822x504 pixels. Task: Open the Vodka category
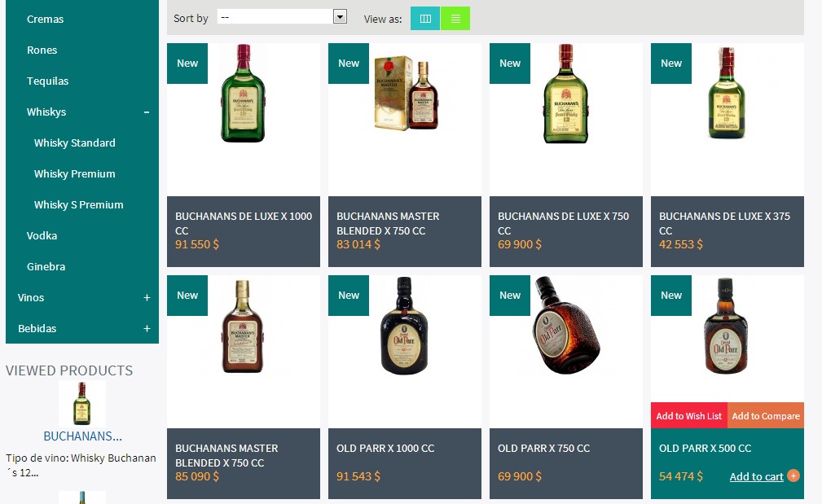click(42, 235)
